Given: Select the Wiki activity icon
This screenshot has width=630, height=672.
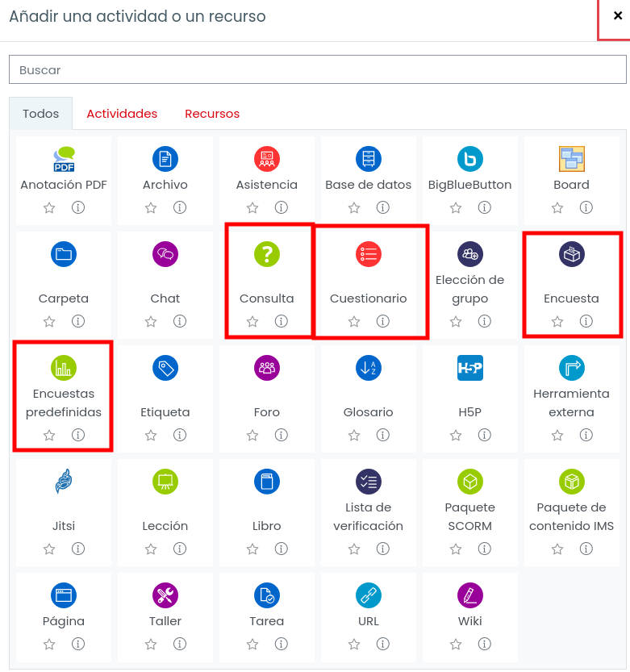Looking at the screenshot, I should click(x=469, y=595).
